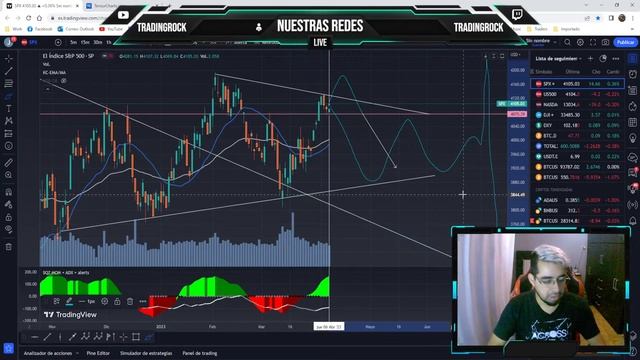
Task: Select the first browser tab SPX
Action: coord(43,6)
